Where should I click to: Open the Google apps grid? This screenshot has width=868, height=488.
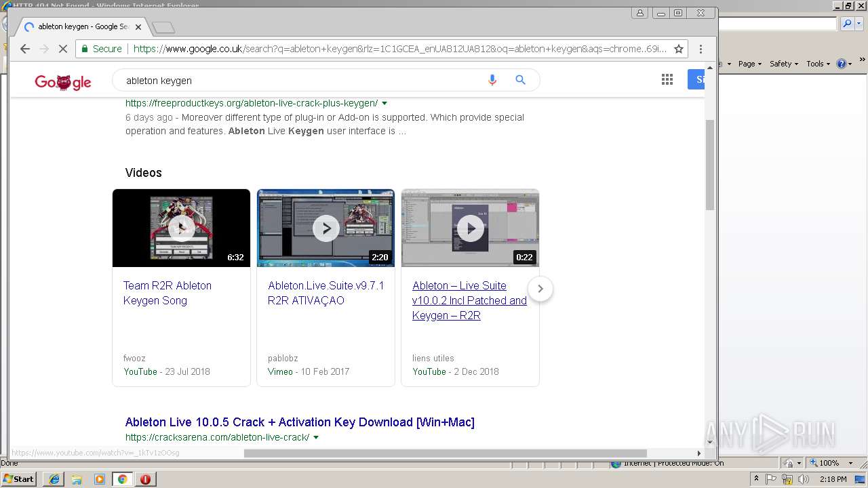[x=667, y=80]
